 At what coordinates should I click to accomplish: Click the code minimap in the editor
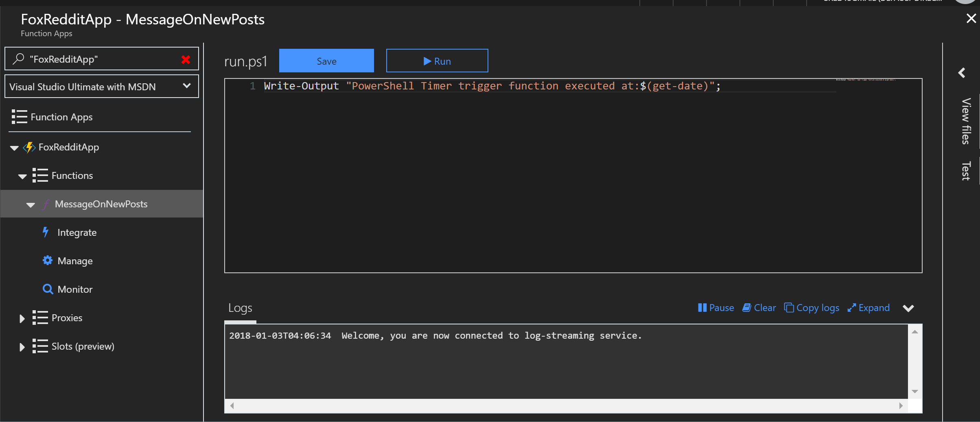866,80
